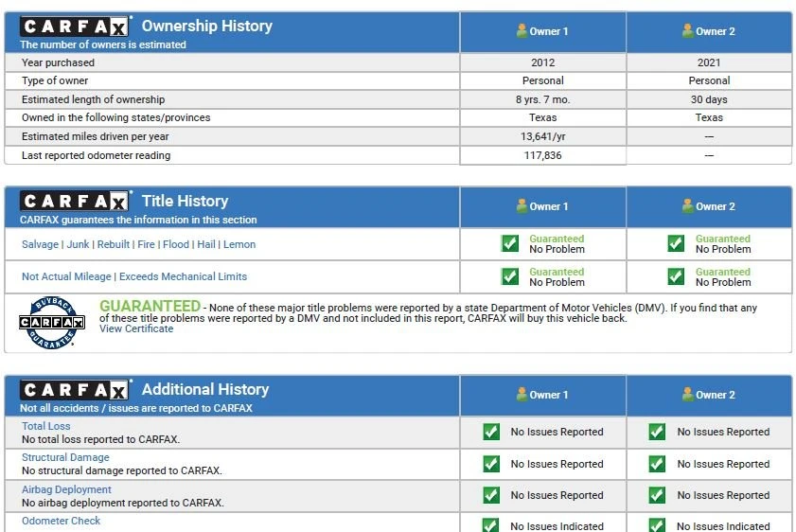Click Owner 2 checkmark in Odometer Check row
796x532 pixels.
[x=657, y=524]
